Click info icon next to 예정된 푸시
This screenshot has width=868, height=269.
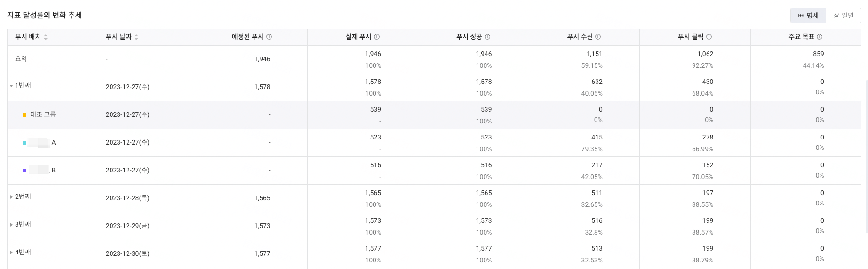269,37
